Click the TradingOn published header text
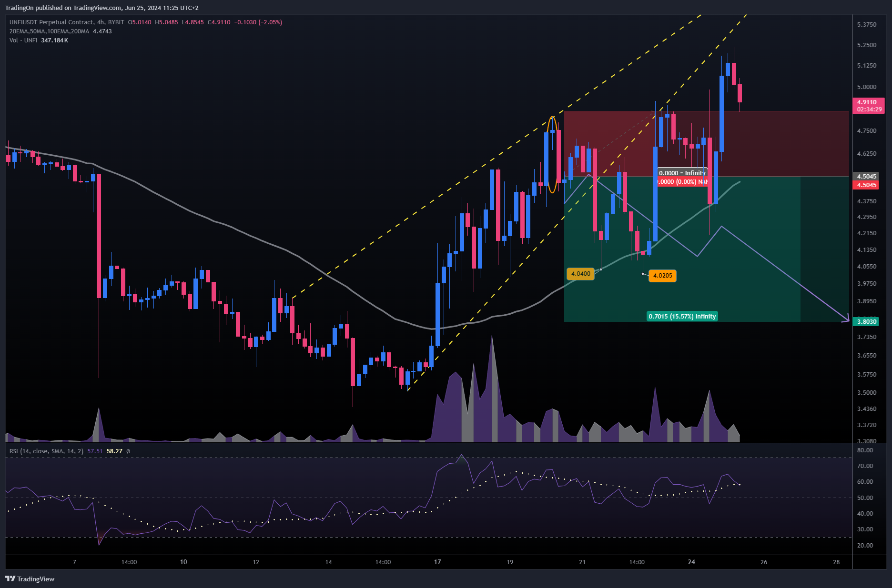The height and width of the screenshot is (588, 892). coord(101,8)
